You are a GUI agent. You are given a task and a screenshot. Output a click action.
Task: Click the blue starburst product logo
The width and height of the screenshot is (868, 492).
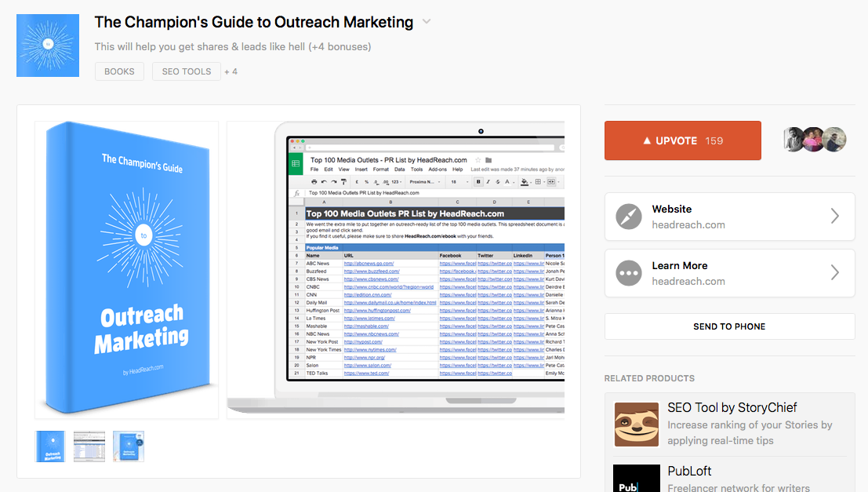(x=48, y=46)
